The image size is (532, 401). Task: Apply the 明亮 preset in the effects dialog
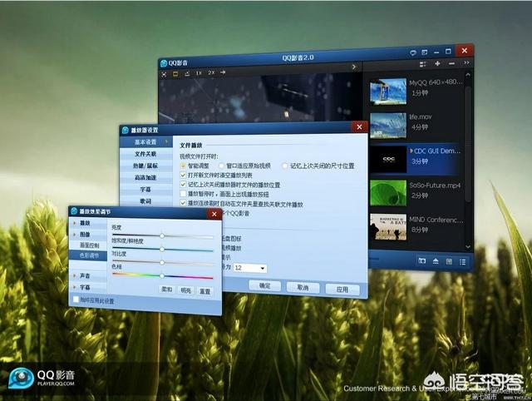tap(186, 290)
